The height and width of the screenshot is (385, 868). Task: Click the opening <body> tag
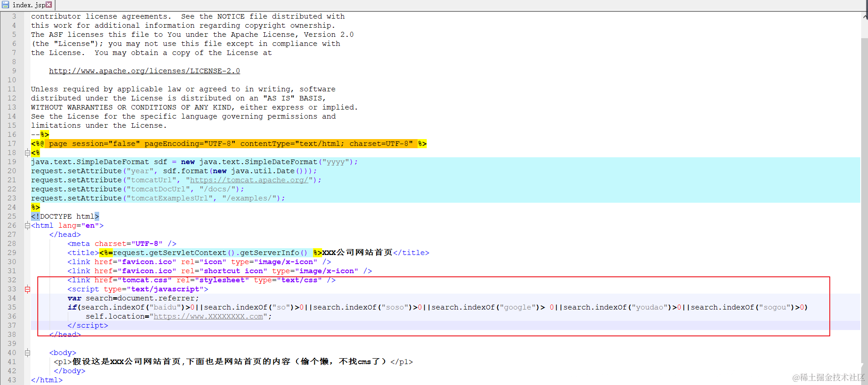tap(63, 353)
